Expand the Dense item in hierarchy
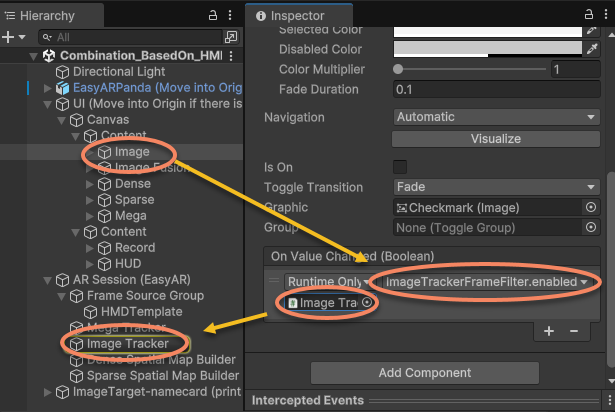This screenshot has height=412, width=615. pos(90,184)
